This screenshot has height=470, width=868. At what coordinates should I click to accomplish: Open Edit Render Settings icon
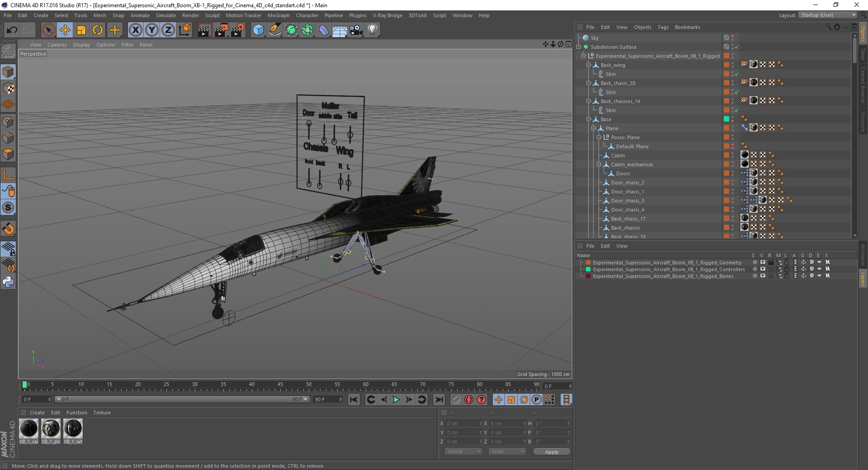tap(238, 30)
